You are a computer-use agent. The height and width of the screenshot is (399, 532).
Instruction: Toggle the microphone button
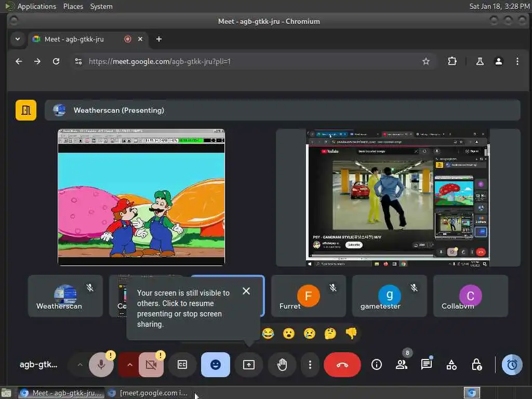click(x=101, y=365)
